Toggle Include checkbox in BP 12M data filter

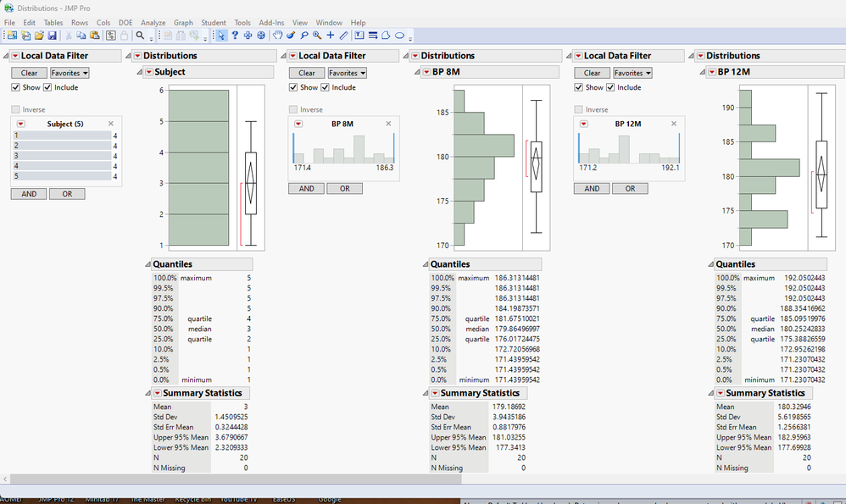click(x=610, y=87)
